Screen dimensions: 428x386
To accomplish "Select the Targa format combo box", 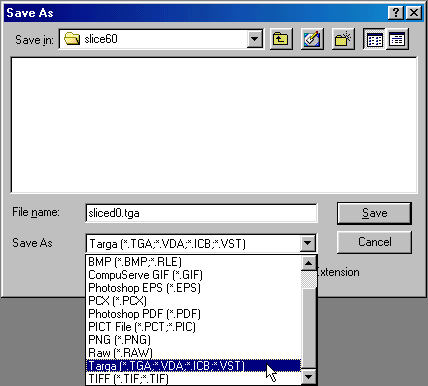I will (201, 244).
